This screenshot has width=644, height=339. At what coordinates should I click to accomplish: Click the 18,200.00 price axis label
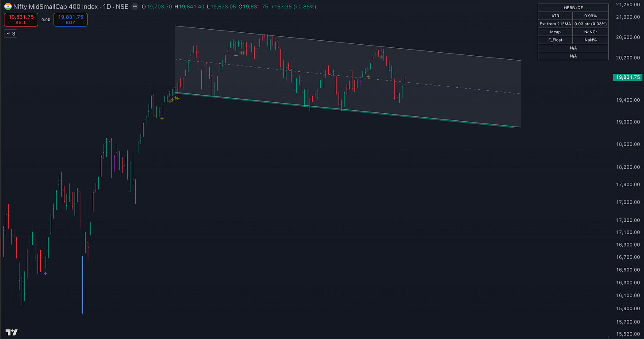627,167
